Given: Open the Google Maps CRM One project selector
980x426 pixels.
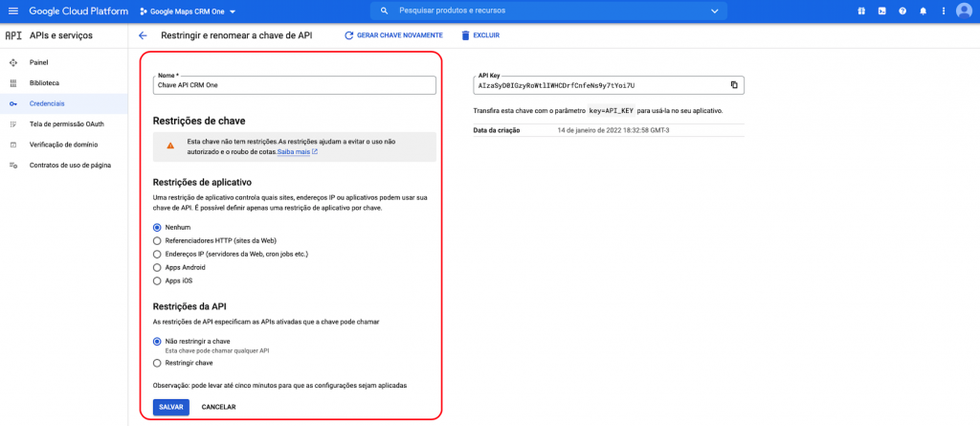Looking at the screenshot, I should pos(188,11).
